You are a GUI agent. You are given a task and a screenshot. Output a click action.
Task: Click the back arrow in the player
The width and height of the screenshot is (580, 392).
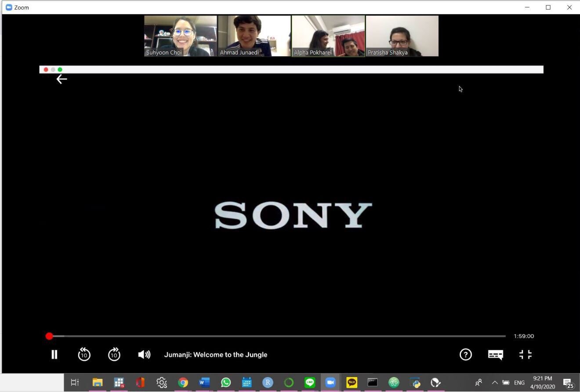(x=62, y=79)
